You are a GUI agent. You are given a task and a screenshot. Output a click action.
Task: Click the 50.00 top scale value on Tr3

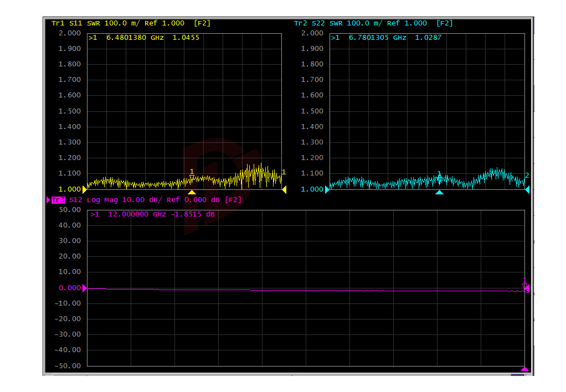point(70,210)
